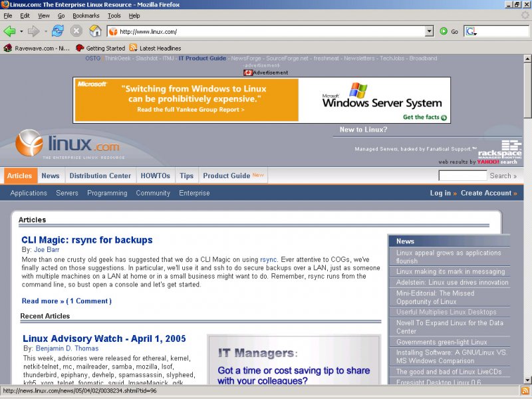Open 'The good and bad of Linux LiveCDs'

coord(449,372)
